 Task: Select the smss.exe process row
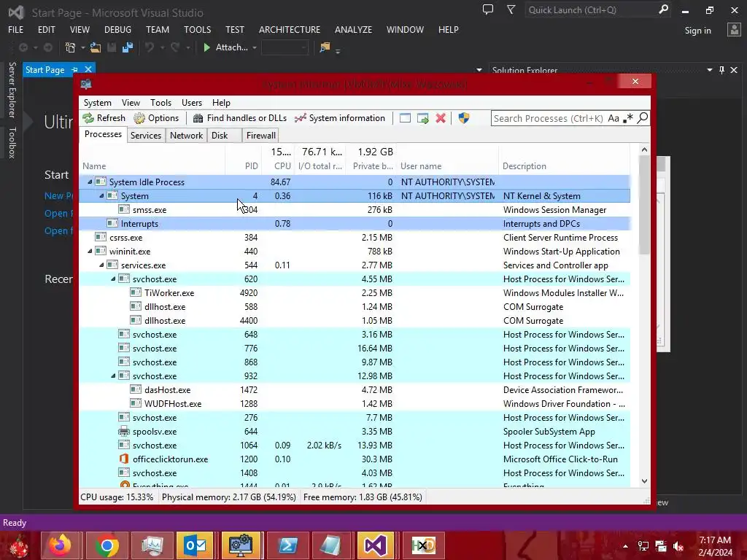(x=355, y=209)
